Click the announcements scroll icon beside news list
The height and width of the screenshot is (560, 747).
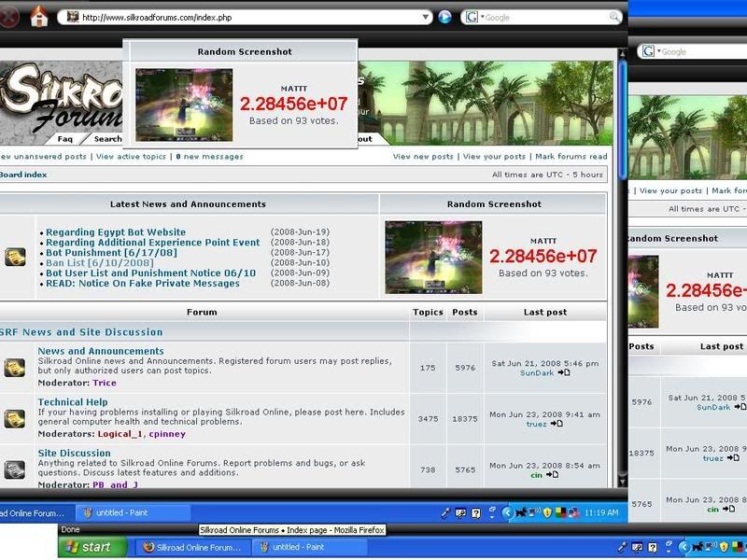[15, 258]
